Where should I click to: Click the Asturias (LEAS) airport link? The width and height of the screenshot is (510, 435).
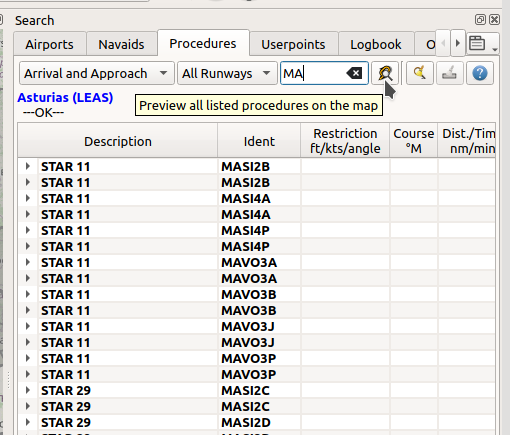coord(65,97)
